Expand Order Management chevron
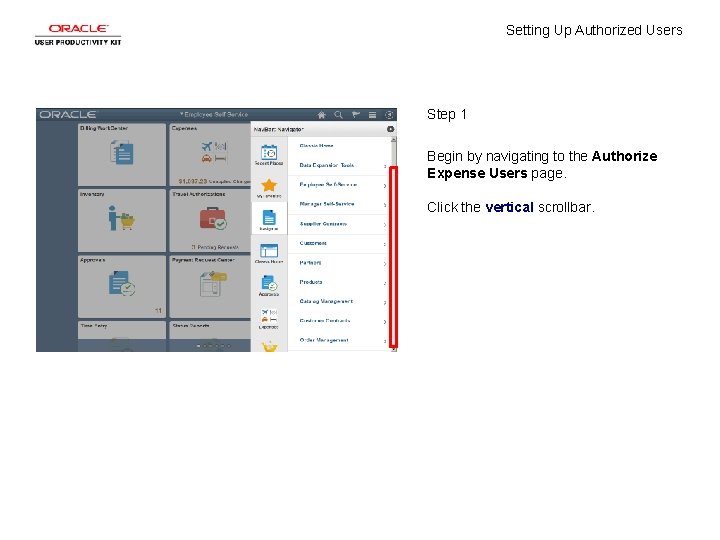The width and height of the screenshot is (720, 540). (385, 341)
